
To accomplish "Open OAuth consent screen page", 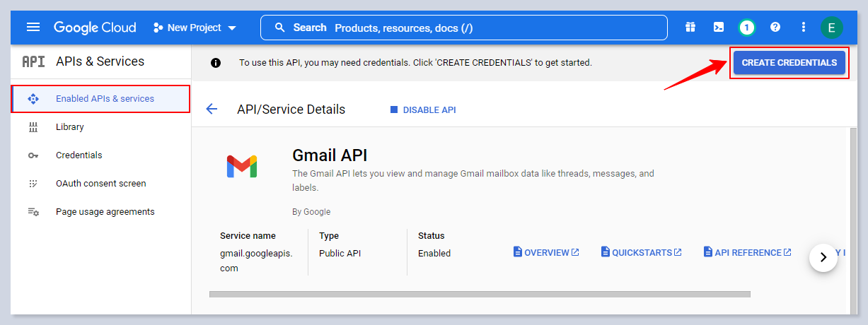I will (x=101, y=184).
